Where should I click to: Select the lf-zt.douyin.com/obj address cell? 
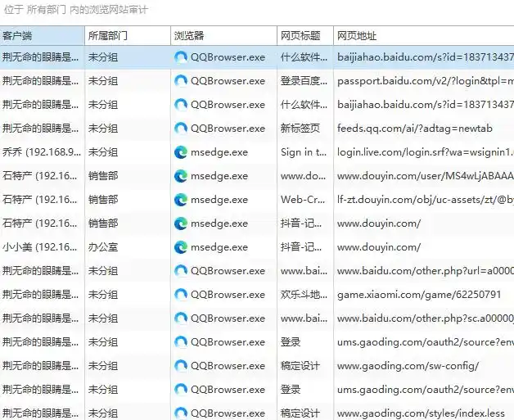[425, 200]
